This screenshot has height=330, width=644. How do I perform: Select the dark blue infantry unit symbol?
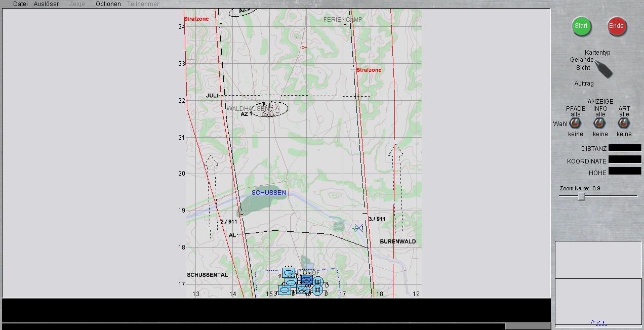tap(306, 280)
